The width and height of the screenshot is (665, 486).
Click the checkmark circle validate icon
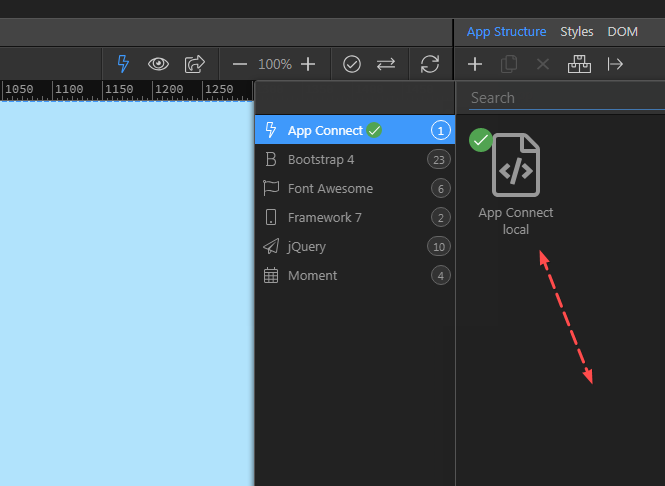(352, 64)
